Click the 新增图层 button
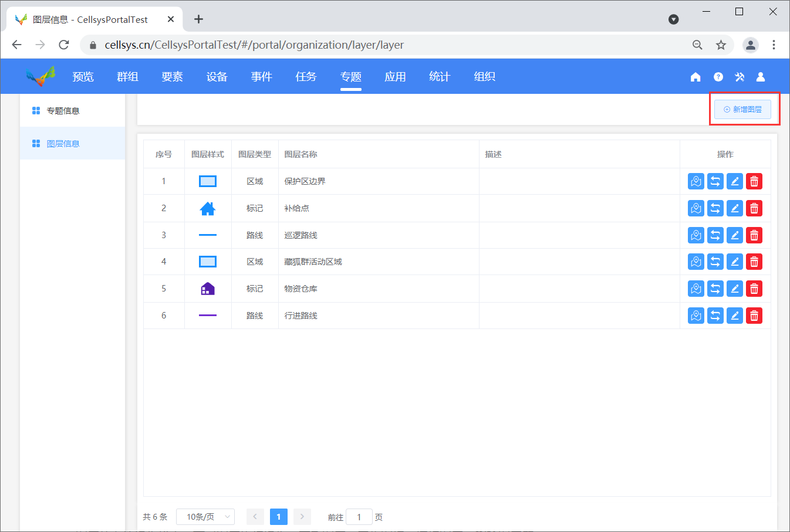Image resolution: width=790 pixels, height=532 pixels. pyautogui.click(x=742, y=109)
